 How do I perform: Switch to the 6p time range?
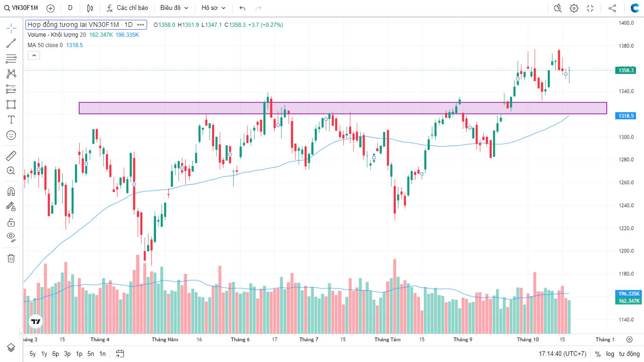click(56, 354)
